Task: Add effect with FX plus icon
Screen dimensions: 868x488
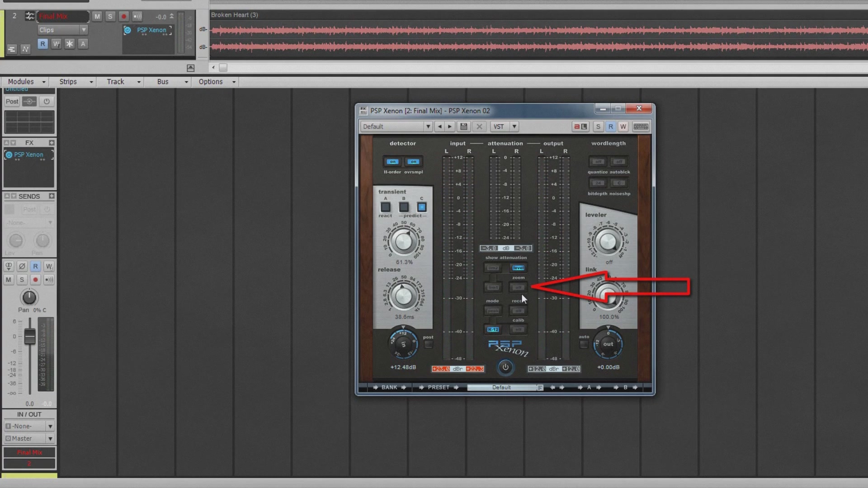Action: tap(52, 143)
